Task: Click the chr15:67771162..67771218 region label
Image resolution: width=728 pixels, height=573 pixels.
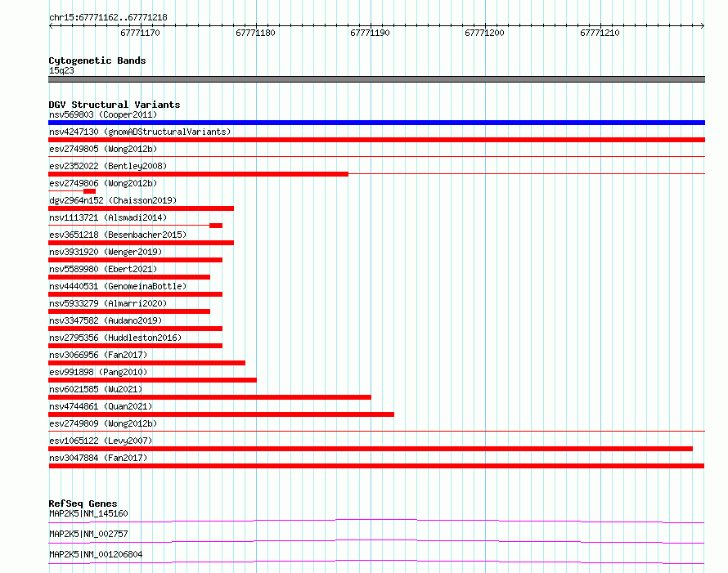Action: pyautogui.click(x=108, y=17)
